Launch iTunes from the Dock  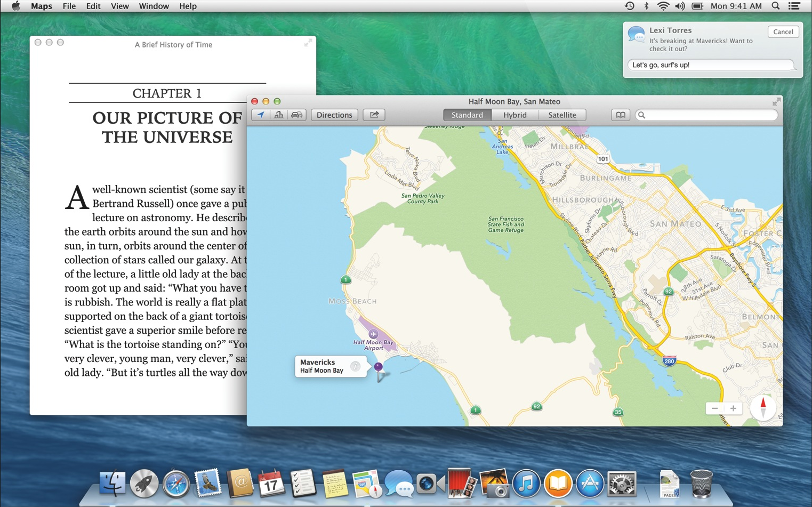[x=526, y=484]
